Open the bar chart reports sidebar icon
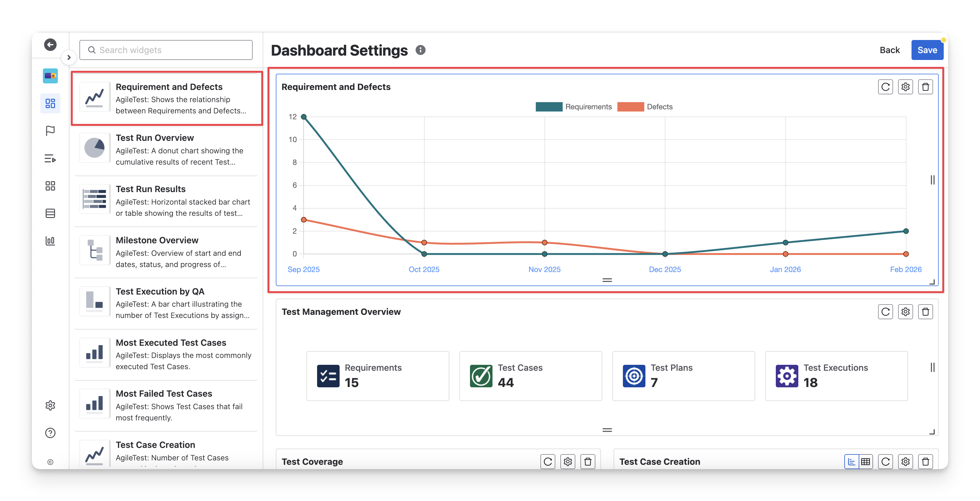 tap(50, 241)
